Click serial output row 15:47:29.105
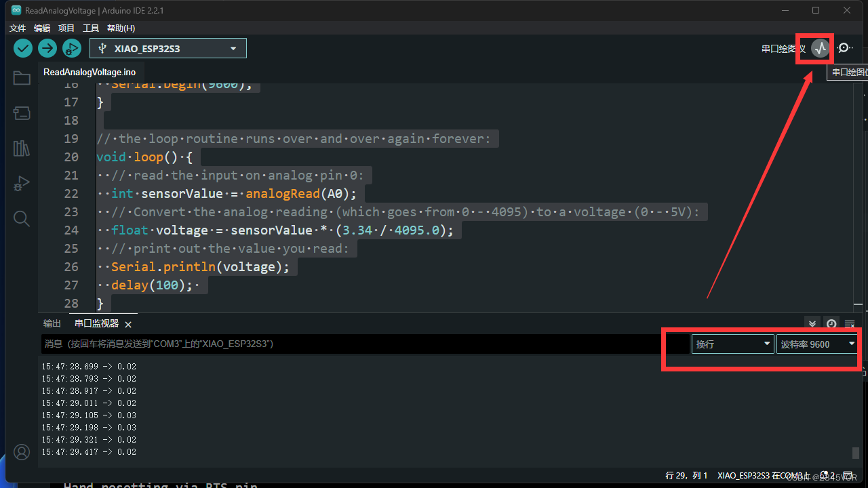The image size is (868, 488). pos(89,415)
